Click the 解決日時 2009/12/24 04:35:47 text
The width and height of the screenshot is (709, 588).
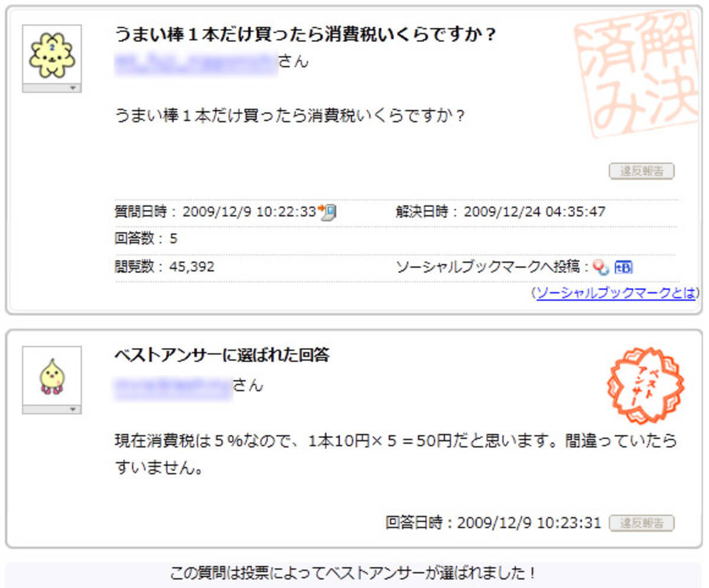pyautogui.click(x=501, y=212)
